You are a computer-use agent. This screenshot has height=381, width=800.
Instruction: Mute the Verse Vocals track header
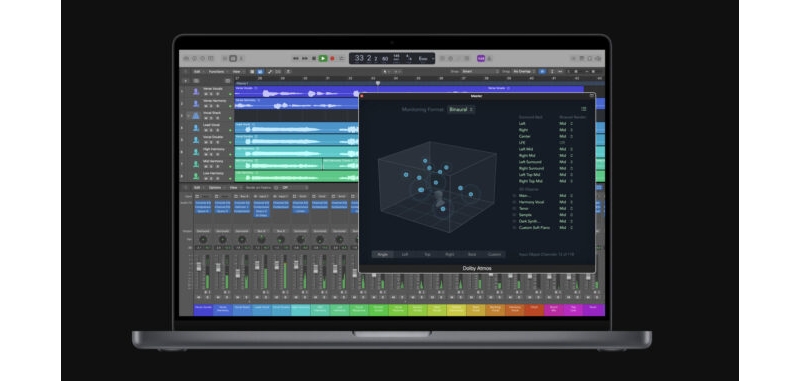(x=206, y=94)
